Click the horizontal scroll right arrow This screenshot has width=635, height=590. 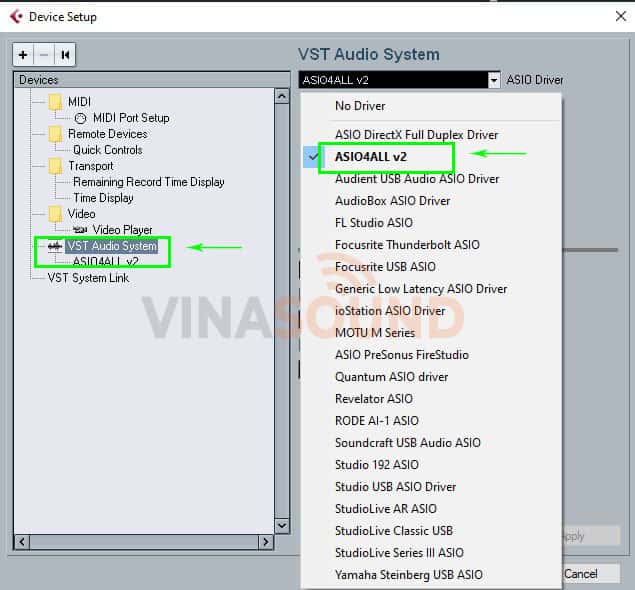pos(265,542)
